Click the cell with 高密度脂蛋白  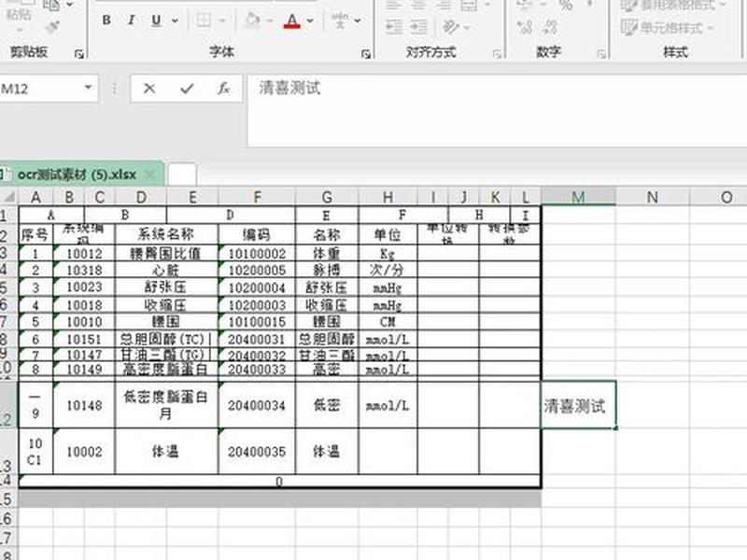tap(166, 369)
